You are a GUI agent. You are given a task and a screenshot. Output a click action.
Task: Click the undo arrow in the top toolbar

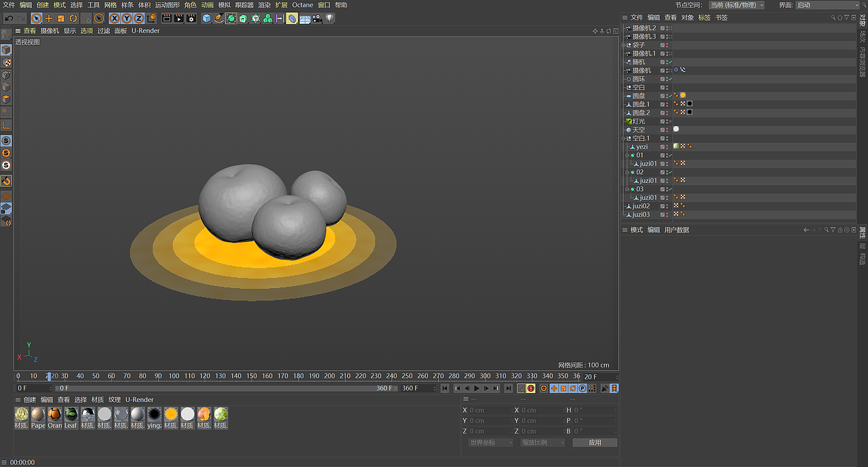pyautogui.click(x=9, y=18)
